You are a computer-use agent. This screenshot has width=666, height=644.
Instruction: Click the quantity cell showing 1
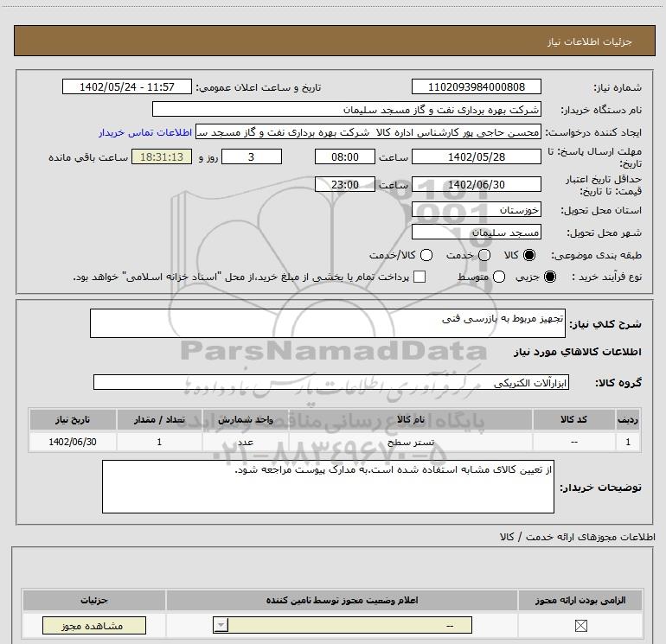tap(159, 442)
